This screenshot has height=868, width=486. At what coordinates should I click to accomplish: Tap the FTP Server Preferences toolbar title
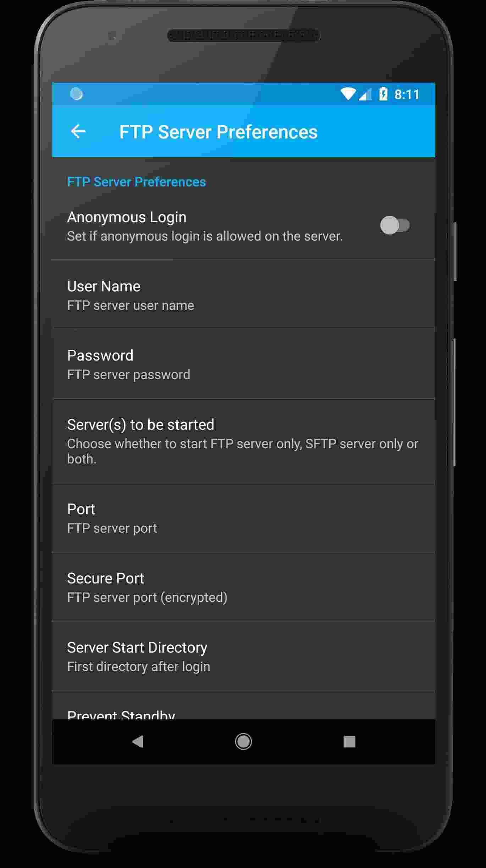pyautogui.click(x=218, y=132)
